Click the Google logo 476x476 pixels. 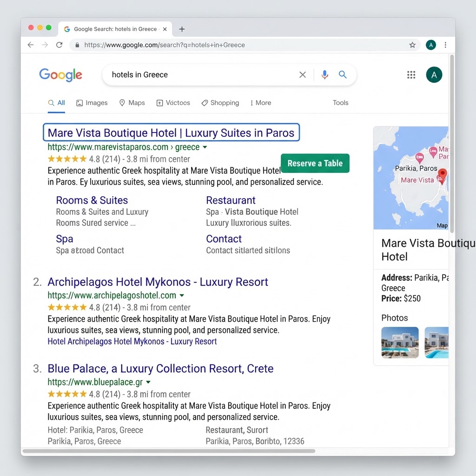click(x=61, y=75)
